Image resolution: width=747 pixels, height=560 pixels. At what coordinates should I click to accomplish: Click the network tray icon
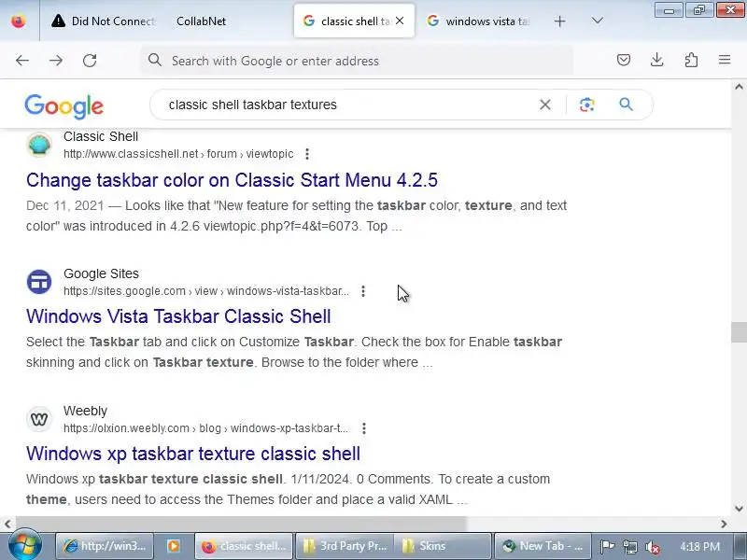629,546
